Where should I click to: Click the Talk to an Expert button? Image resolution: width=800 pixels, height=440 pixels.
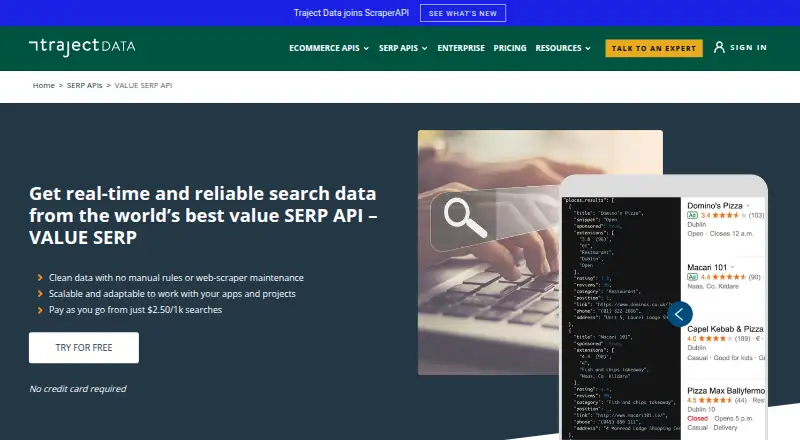tap(654, 48)
